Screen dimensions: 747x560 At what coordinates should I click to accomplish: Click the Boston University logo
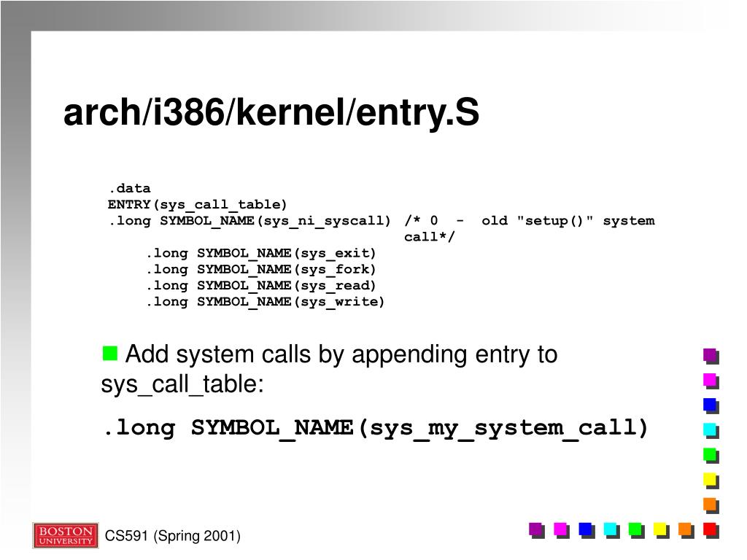coord(66,535)
